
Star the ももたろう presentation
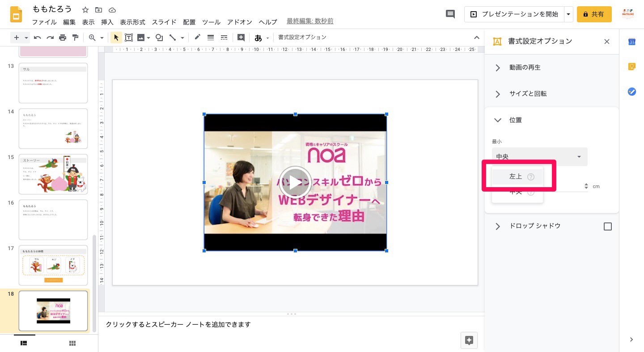[x=85, y=10]
